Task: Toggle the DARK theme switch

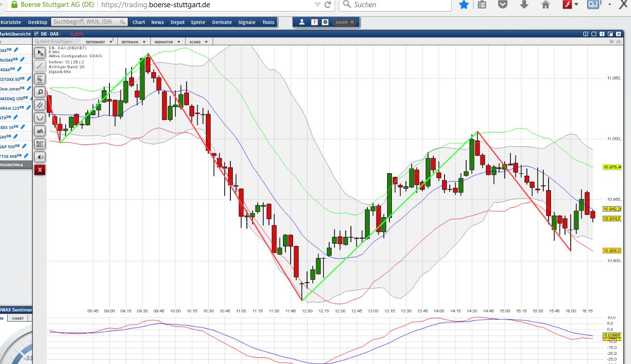Action: [345, 22]
